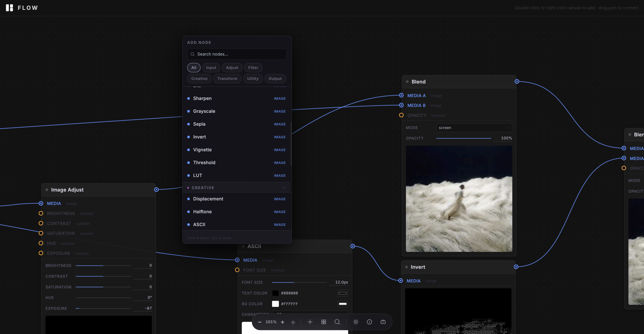Click the Image Adjust output port
The width and height of the screenshot is (644, 334).
point(156,190)
